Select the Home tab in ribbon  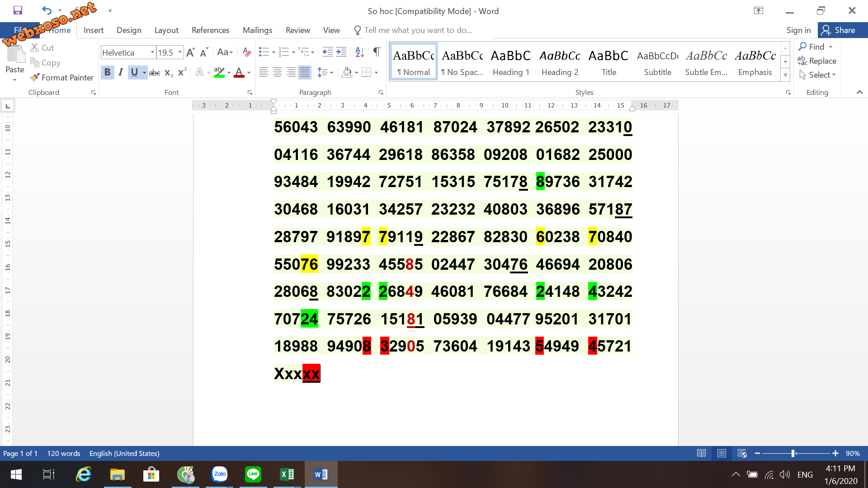coord(58,30)
